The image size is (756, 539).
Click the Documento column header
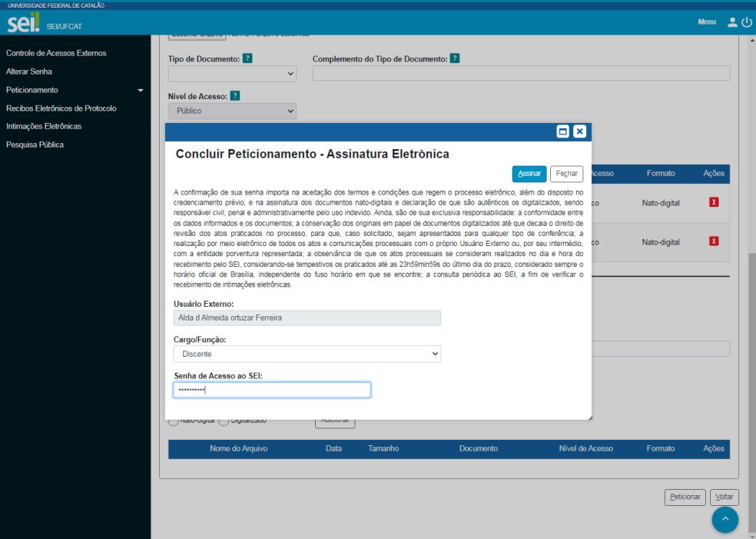click(x=479, y=449)
